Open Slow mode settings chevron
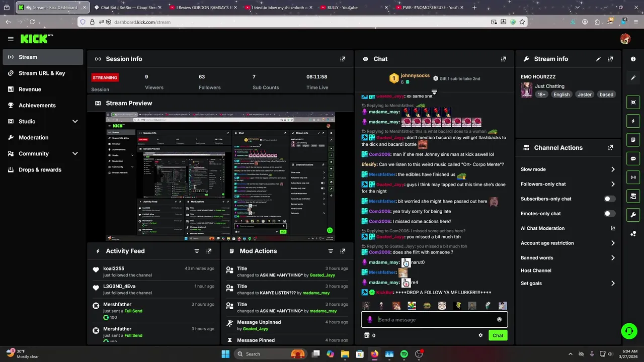644x362 pixels. (x=613, y=169)
